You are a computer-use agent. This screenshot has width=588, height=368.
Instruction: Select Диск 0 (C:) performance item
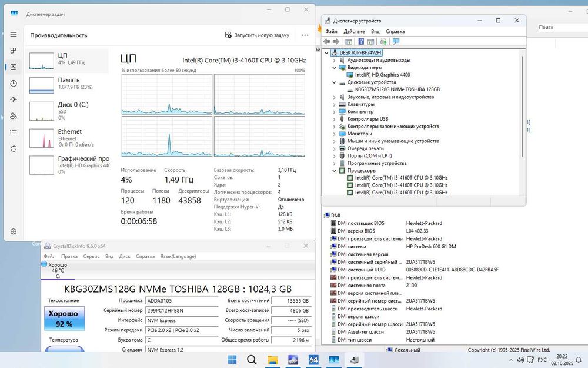[67, 111]
